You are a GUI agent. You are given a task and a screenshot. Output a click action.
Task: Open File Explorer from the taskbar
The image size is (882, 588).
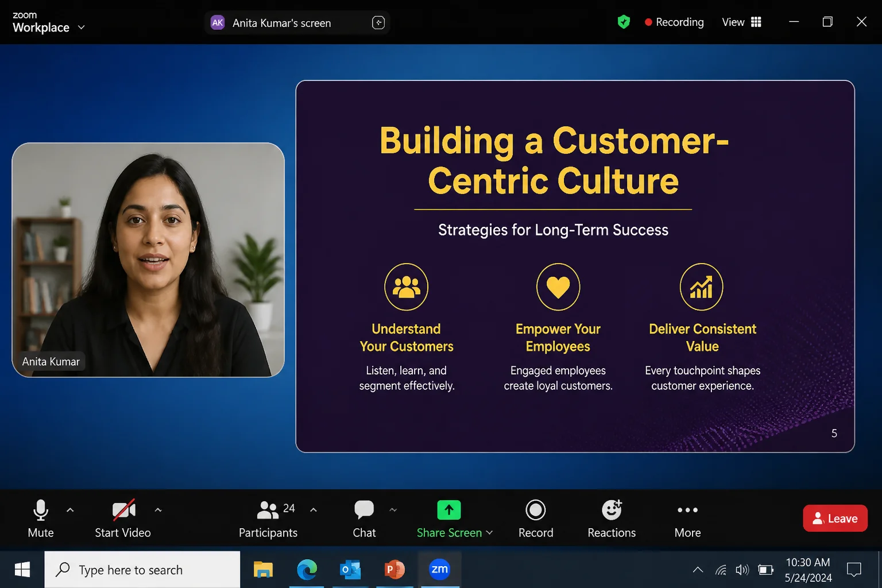click(x=263, y=570)
